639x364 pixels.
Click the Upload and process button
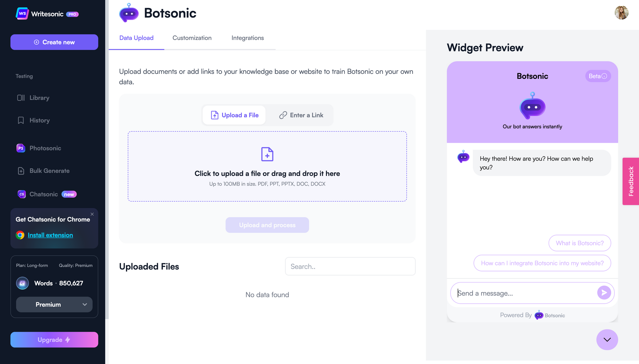(267, 224)
